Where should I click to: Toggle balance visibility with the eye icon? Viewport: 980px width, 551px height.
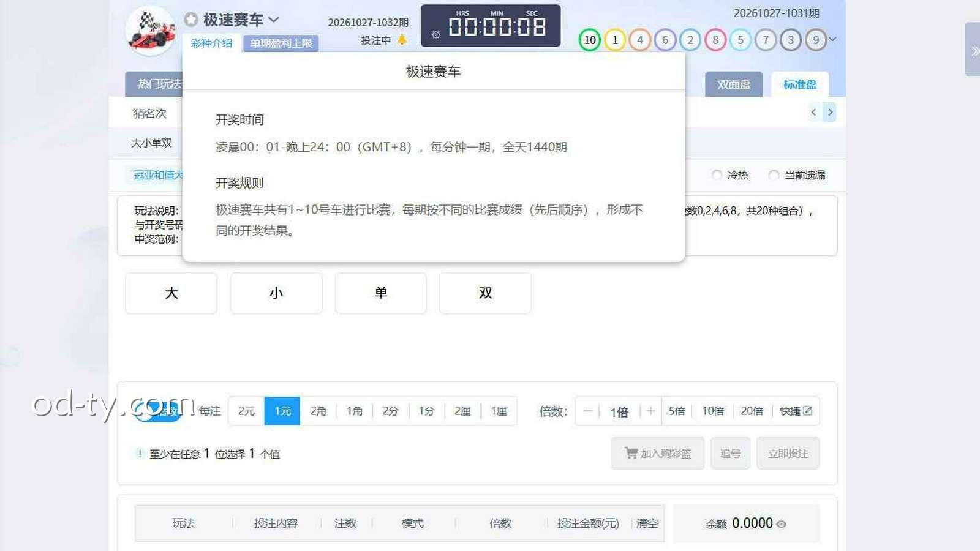[x=781, y=524]
